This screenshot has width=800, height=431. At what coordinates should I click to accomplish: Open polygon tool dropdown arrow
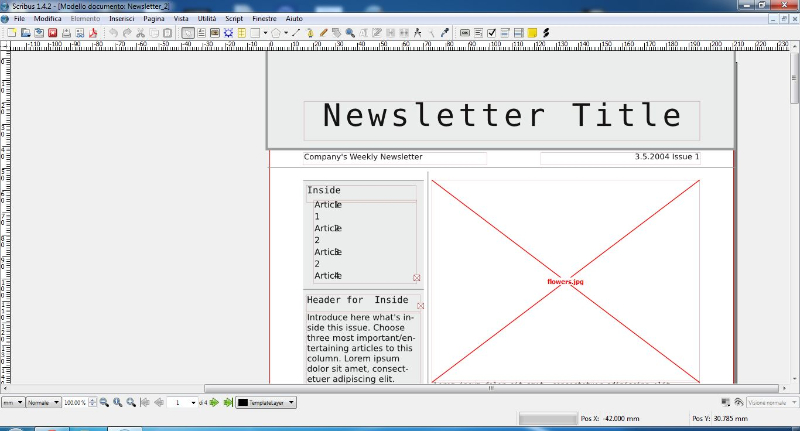coord(286,33)
